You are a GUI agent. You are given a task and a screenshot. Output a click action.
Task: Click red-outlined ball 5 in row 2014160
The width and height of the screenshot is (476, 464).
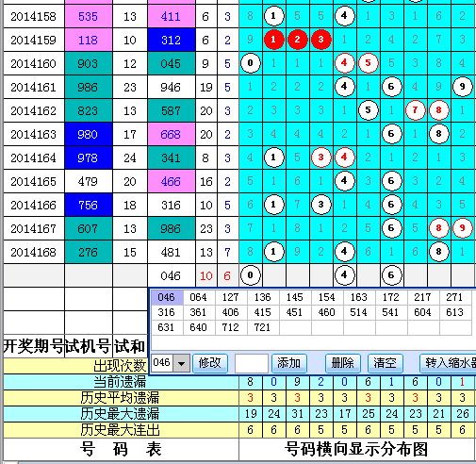368,63
